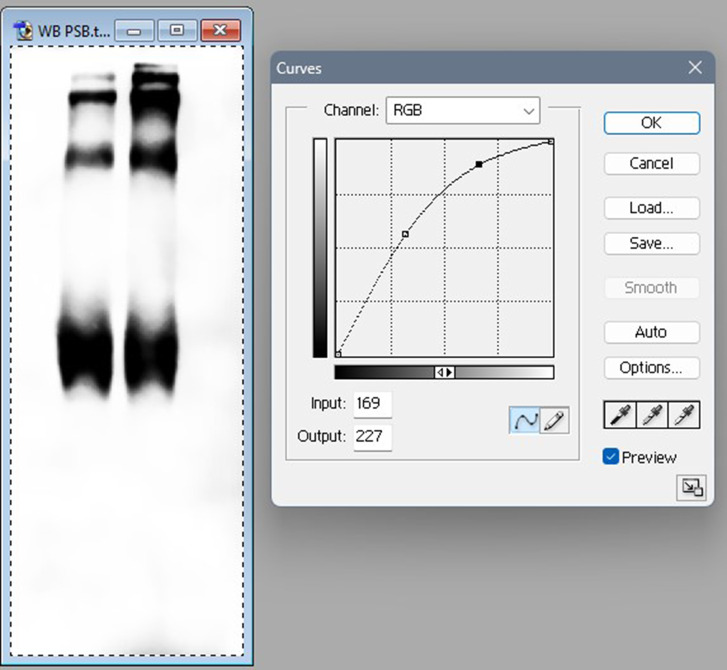Image resolution: width=727 pixels, height=670 pixels.
Task: Apply Auto curve correction
Action: (x=651, y=332)
